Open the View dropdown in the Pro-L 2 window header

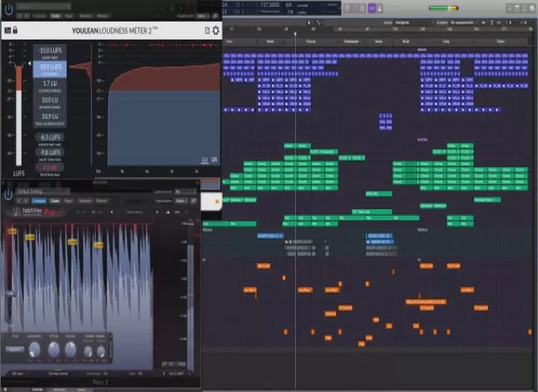pos(181,201)
